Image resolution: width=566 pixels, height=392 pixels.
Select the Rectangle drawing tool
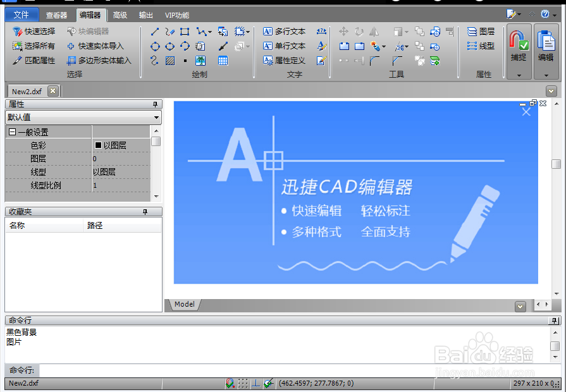pyautogui.click(x=185, y=32)
